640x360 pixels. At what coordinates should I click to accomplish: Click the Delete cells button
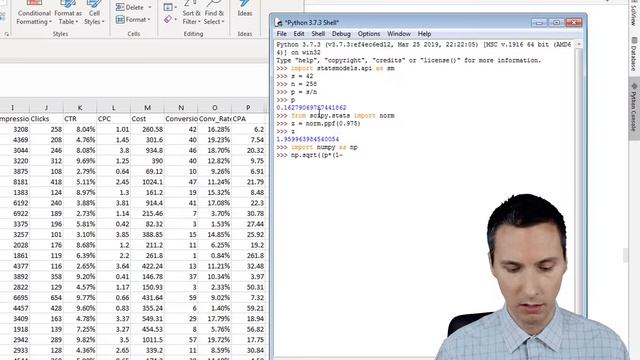point(130,7)
